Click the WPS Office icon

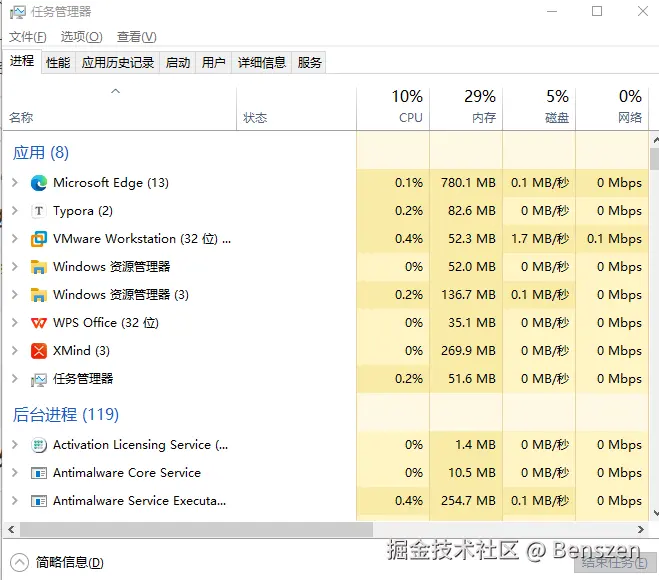pos(39,323)
